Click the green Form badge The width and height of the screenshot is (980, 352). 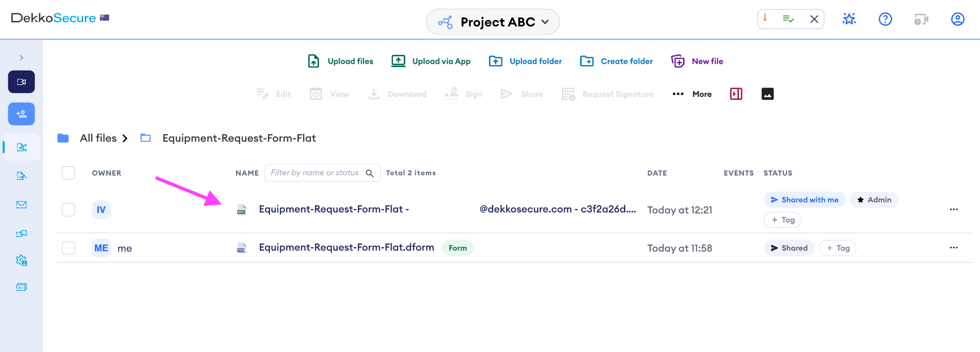[458, 248]
